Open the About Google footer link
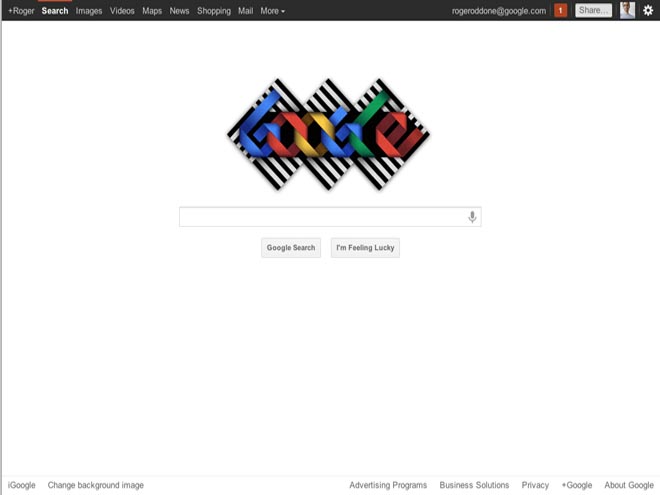 pos(629,485)
